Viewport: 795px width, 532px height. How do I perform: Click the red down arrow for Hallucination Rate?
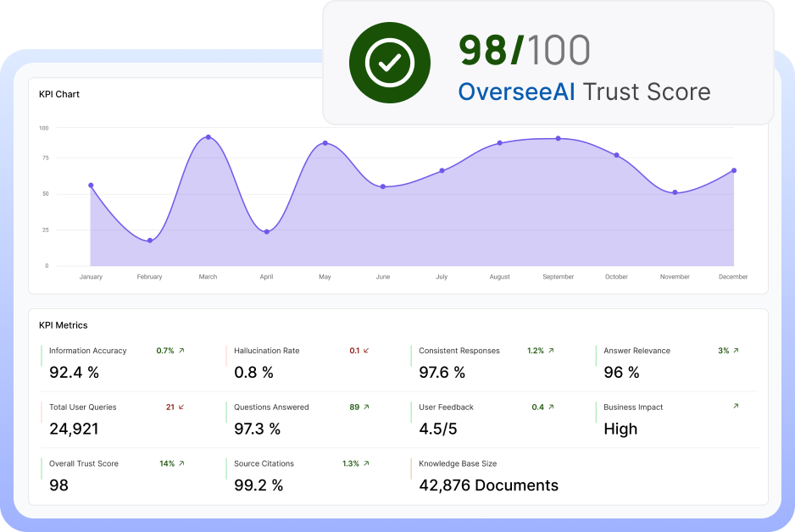tap(366, 351)
